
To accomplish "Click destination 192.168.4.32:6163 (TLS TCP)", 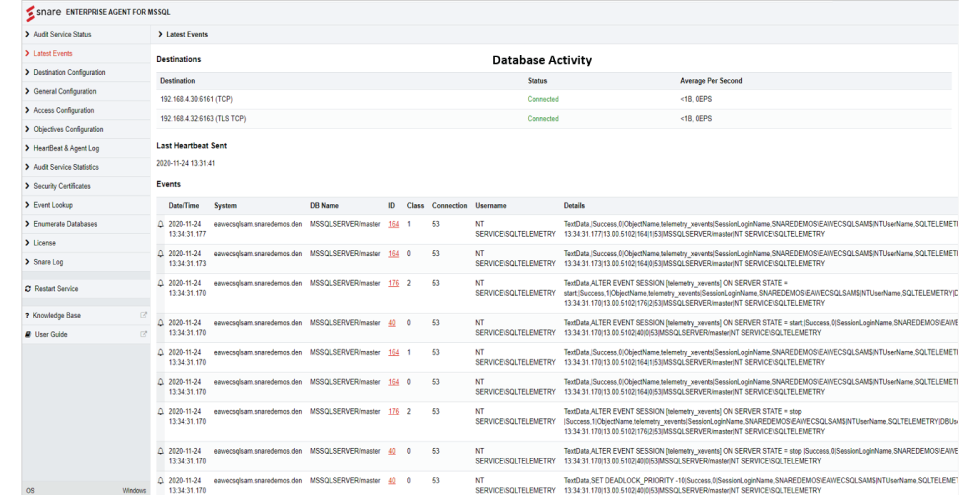I will 203,118.
